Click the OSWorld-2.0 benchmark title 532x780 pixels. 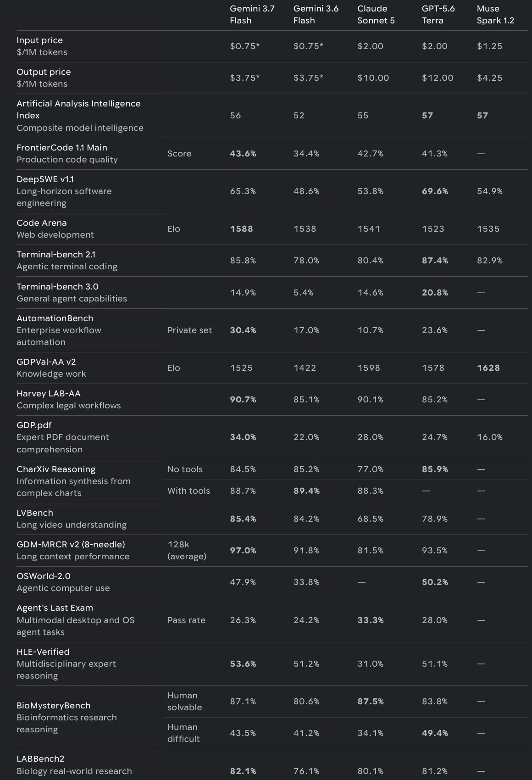pos(44,576)
